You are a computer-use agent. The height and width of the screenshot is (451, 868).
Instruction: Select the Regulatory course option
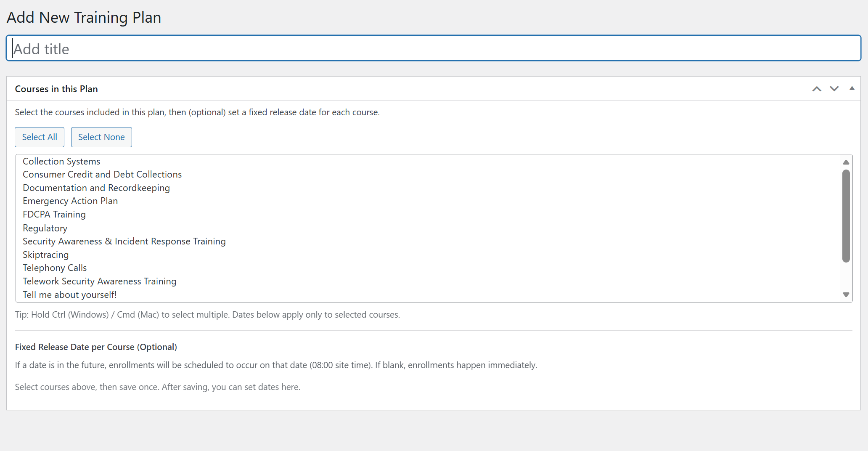click(45, 228)
